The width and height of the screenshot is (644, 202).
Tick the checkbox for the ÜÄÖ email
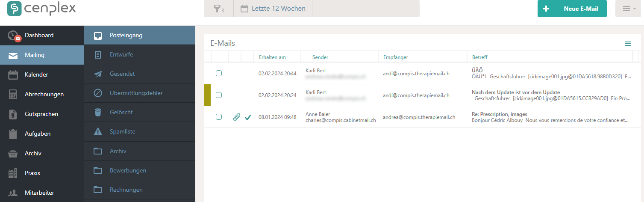click(x=219, y=73)
